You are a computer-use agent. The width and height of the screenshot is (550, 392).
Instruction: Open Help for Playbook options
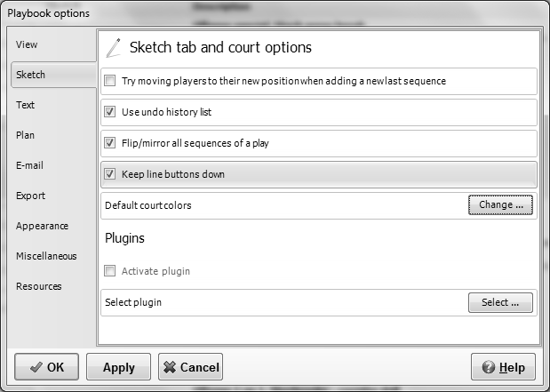pyautogui.click(x=503, y=367)
